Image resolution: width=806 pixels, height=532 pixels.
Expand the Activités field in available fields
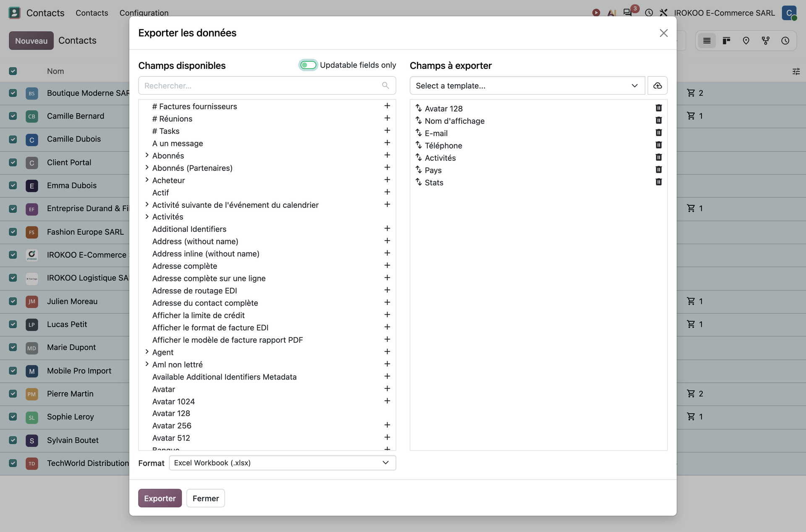tap(147, 217)
